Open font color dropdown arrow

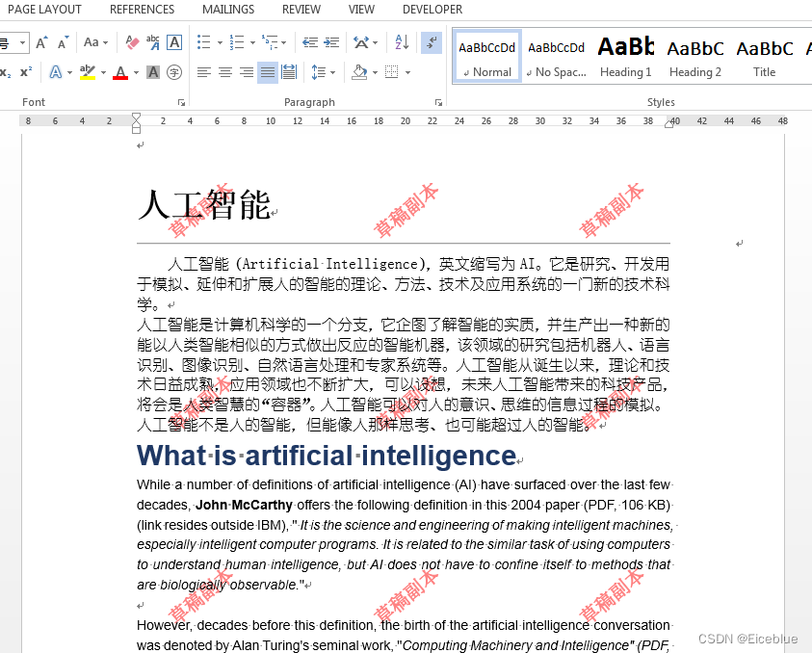136,72
